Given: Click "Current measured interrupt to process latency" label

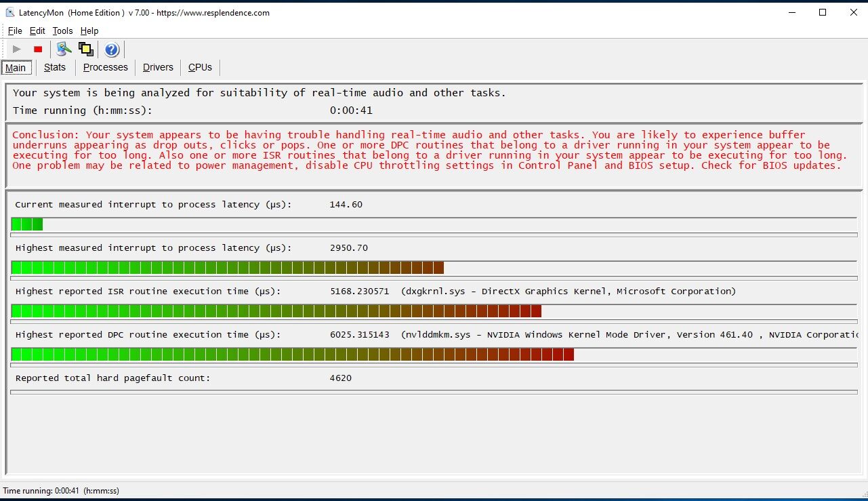Looking at the screenshot, I should pos(153,204).
